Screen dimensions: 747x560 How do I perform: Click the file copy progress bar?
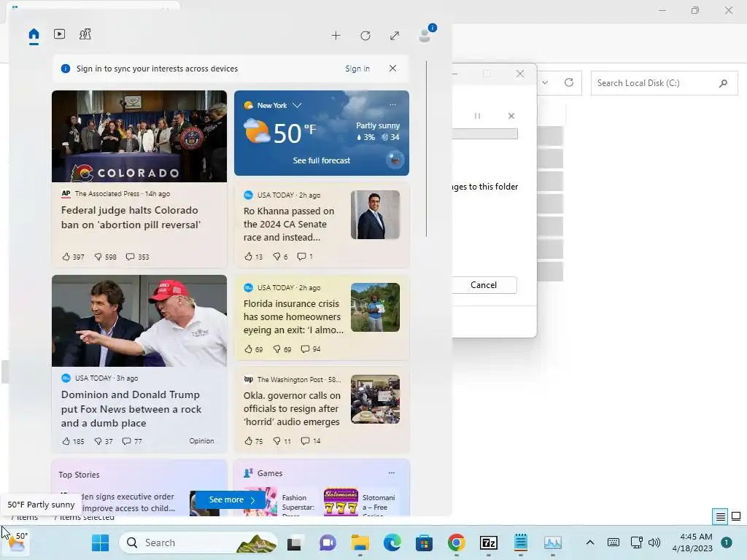coord(485,134)
